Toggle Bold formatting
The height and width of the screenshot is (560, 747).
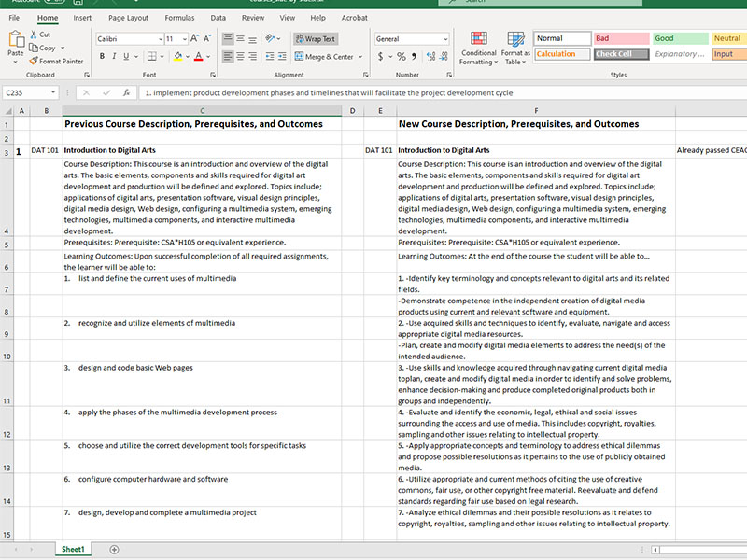pyautogui.click(x=102, y=56)
